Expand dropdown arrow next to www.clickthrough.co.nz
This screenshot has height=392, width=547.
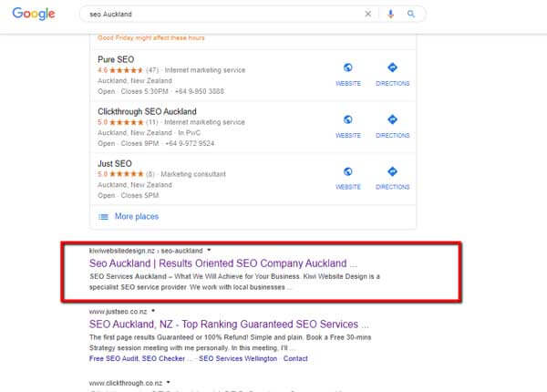click(x=170, y=382)
